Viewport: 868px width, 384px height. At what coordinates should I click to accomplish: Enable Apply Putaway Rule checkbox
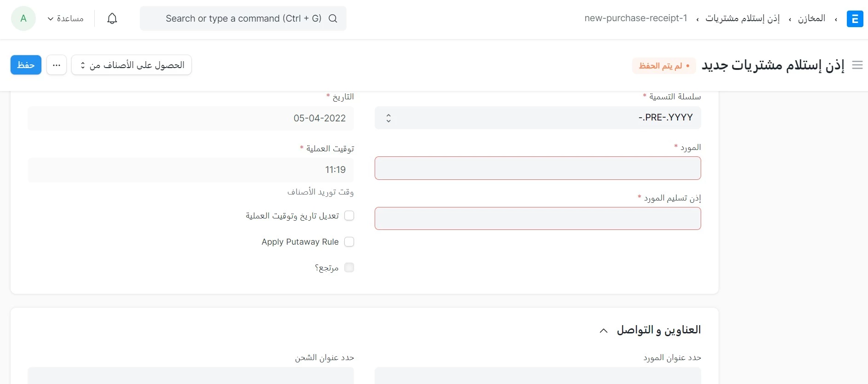349,242
